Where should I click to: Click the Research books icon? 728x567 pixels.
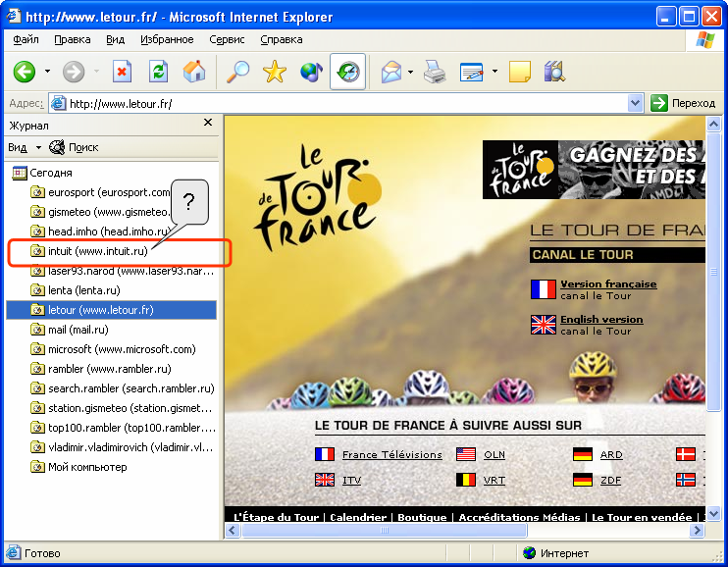[554, 72]
